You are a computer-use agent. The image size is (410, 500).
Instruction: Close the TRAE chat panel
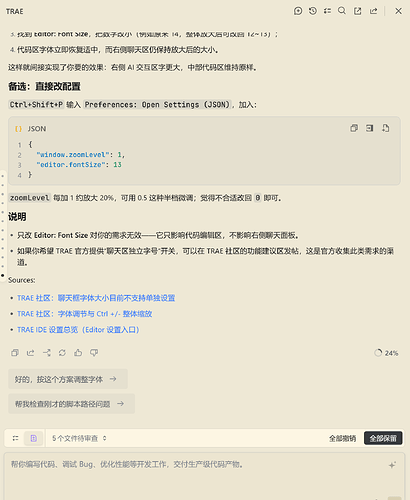click(x=398, y=11)
